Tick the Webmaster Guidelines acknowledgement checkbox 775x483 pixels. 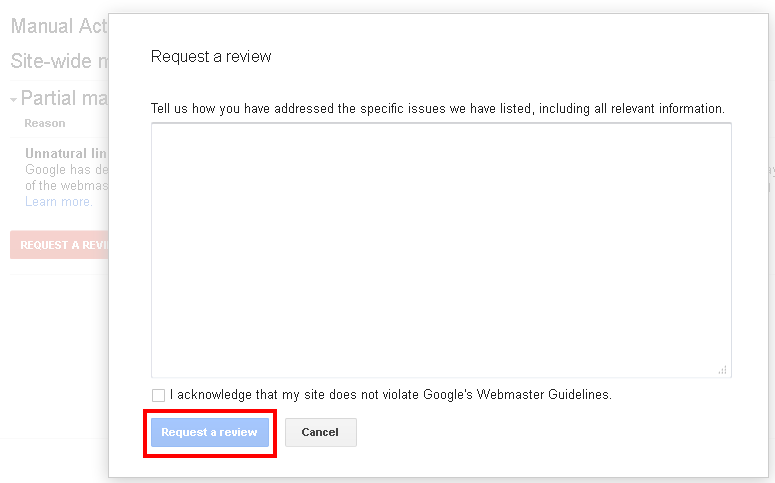[x=158, y=395]
